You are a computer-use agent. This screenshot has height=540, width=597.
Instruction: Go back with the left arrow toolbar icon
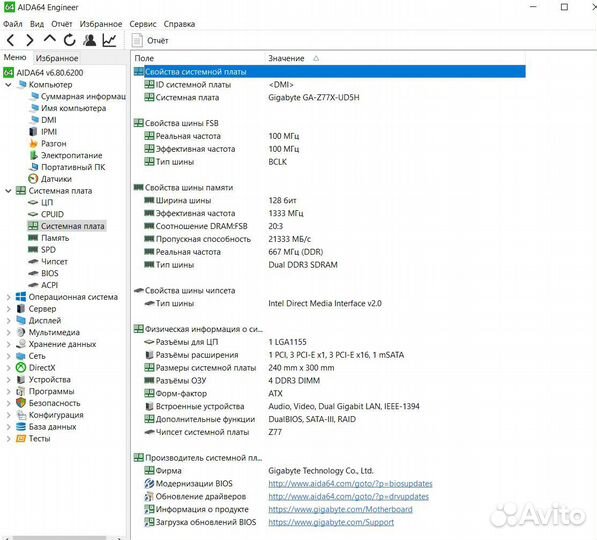point(11,40)
